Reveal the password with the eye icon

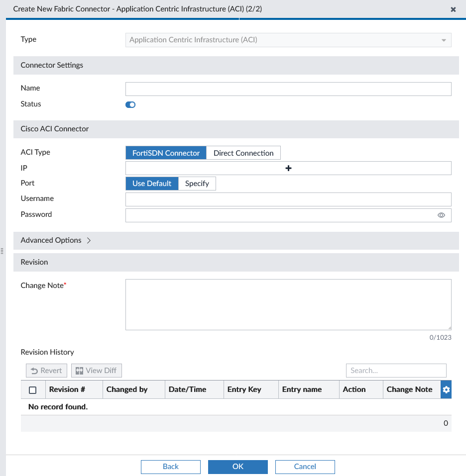coord(441,215)
